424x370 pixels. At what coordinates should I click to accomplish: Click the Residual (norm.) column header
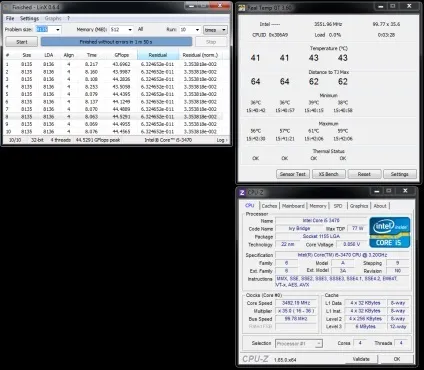pos(200,55)
